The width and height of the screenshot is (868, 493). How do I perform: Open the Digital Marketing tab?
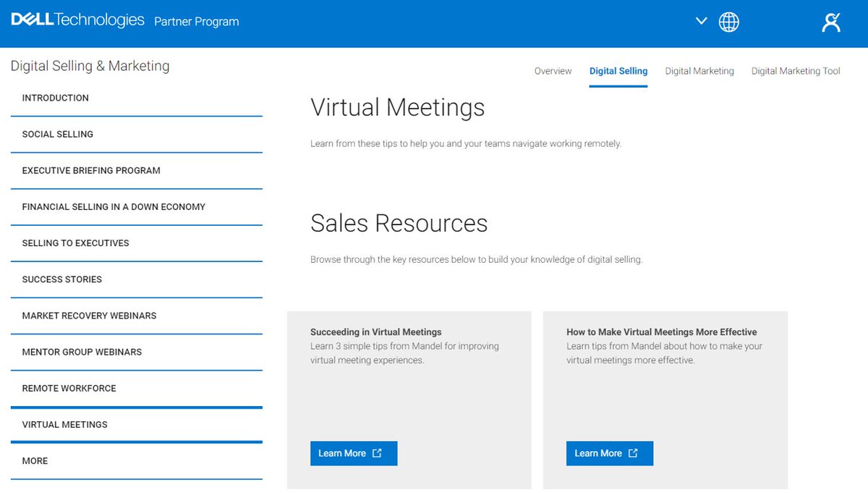tap(699, 71)
